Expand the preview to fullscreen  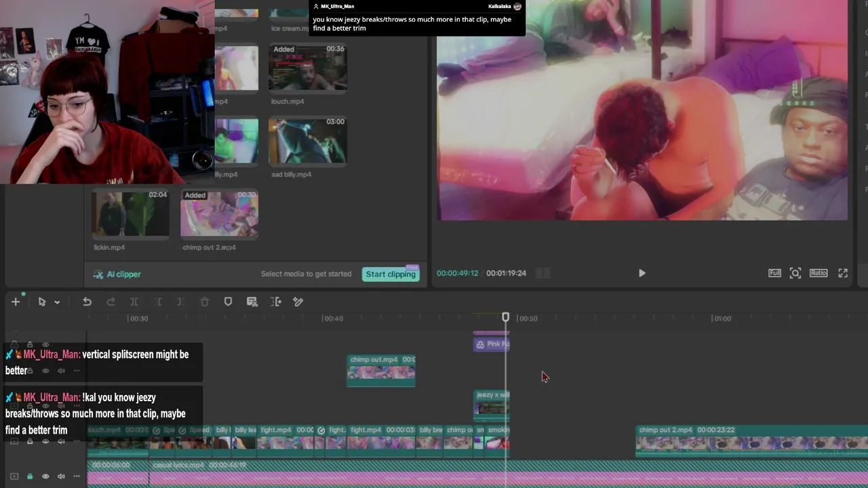843,273
